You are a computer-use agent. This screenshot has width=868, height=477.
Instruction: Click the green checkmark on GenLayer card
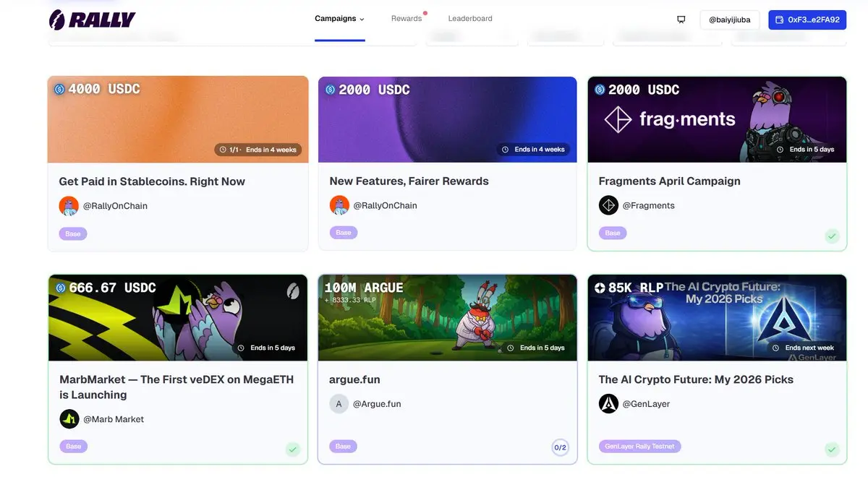(833, 450)
